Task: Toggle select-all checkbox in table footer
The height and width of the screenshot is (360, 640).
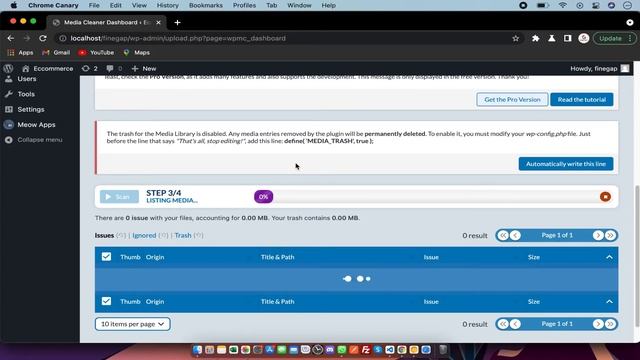Action: (x=106, y=301)
